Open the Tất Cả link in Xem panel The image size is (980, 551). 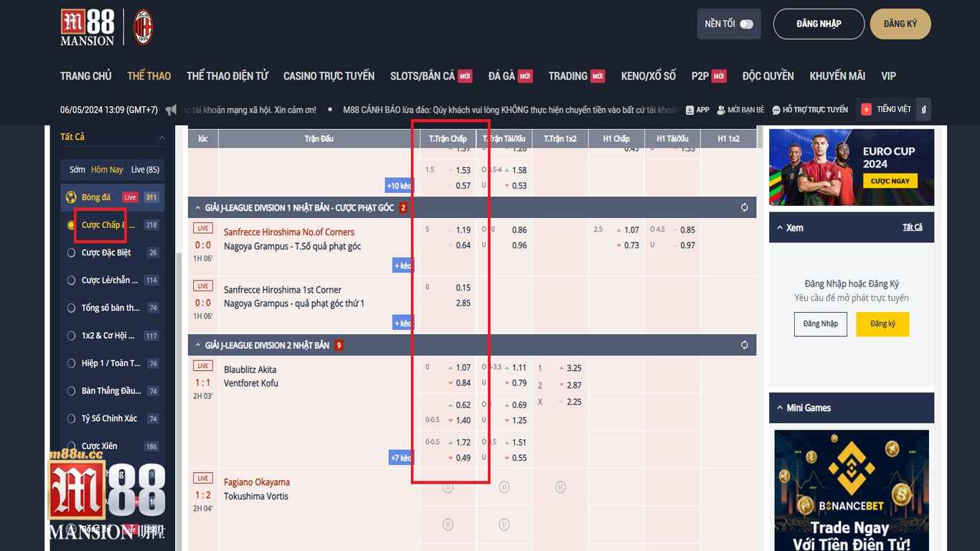tap(913, 227)
